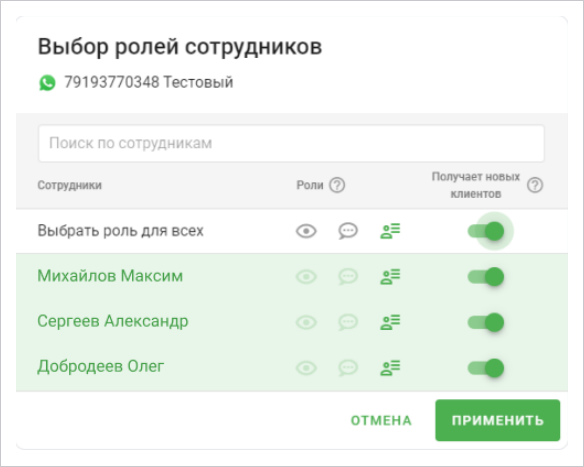Set chat bubble role for Михайлов Максим
The image size is (584, 467).
click(348, 277)
